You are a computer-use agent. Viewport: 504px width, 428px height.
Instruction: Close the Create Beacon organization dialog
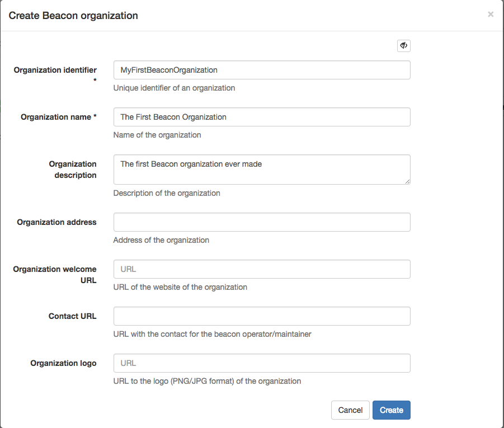[x=491, y=15]
